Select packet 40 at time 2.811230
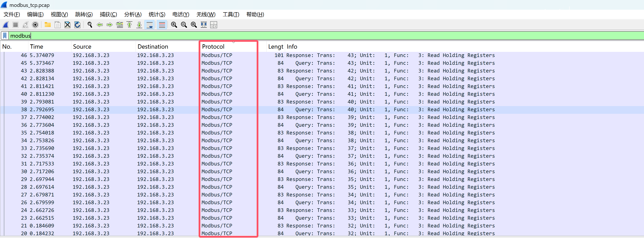The width and height of the screenshot is (644, 238). [322, 94]
